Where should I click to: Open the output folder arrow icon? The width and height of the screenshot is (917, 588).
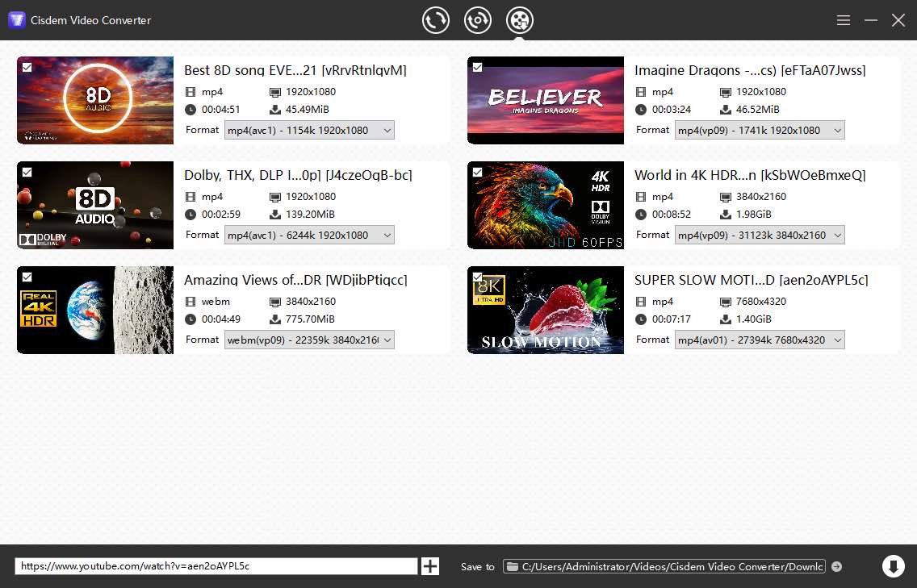click(837, 566)
